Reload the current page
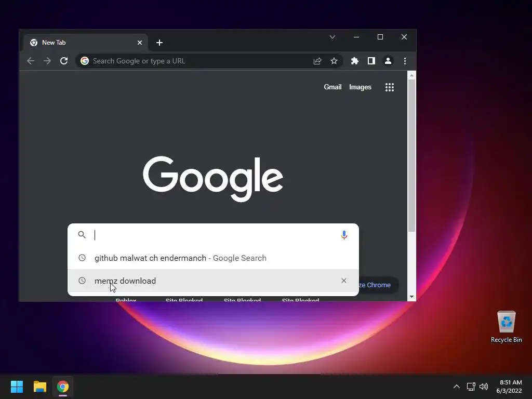Screen dimensions: 532x399 tap(64, 61)
